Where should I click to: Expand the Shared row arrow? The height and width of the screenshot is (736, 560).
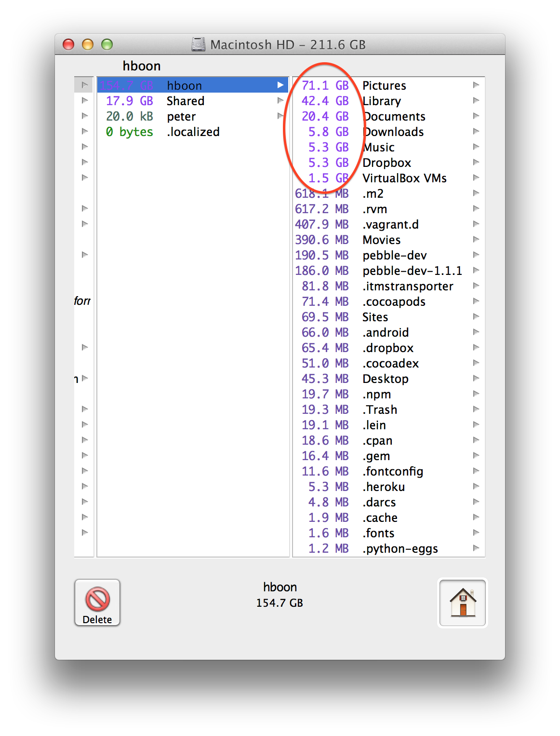[280, 100]
